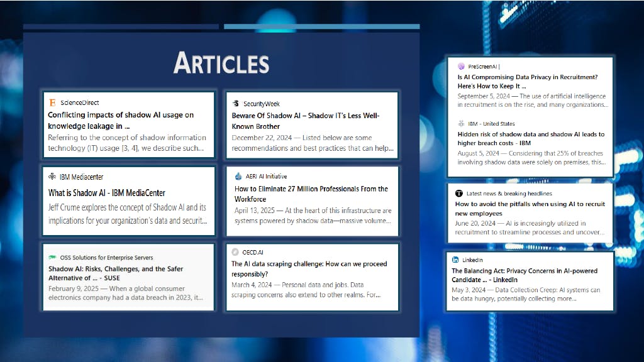The height and width of the screenshot is (362, 644).
Task: Click the 'PreScreenAI' source name
Action: point(482,66)
